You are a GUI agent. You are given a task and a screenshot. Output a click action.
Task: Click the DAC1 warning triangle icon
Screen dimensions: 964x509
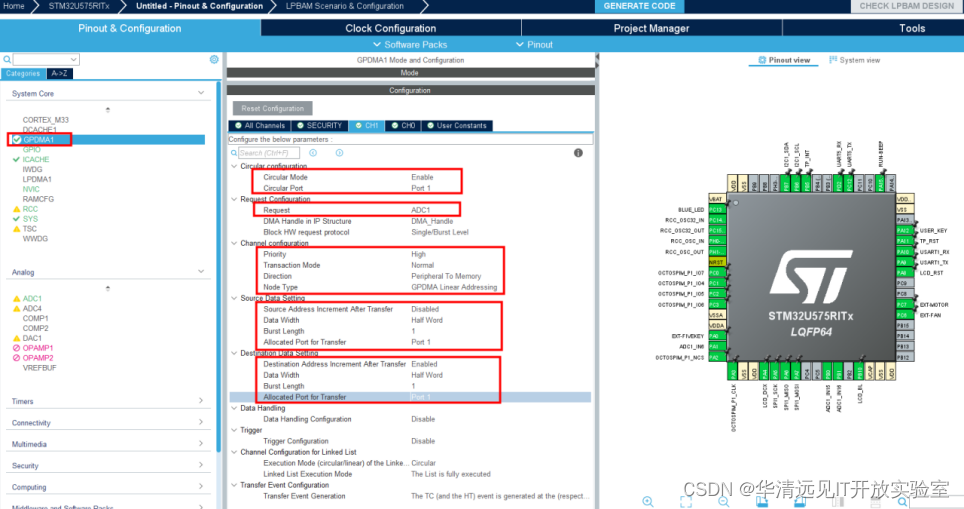[x=17, y=338]
